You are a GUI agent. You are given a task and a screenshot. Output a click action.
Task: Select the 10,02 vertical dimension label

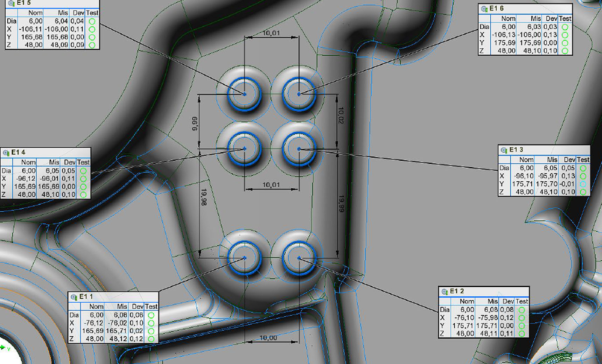point(341,115)
